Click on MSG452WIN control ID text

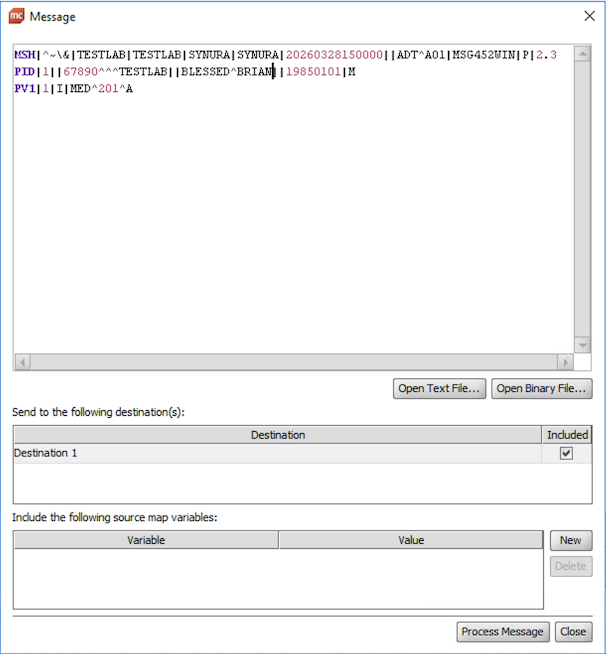pyautogui.click(x=484, y=55)
